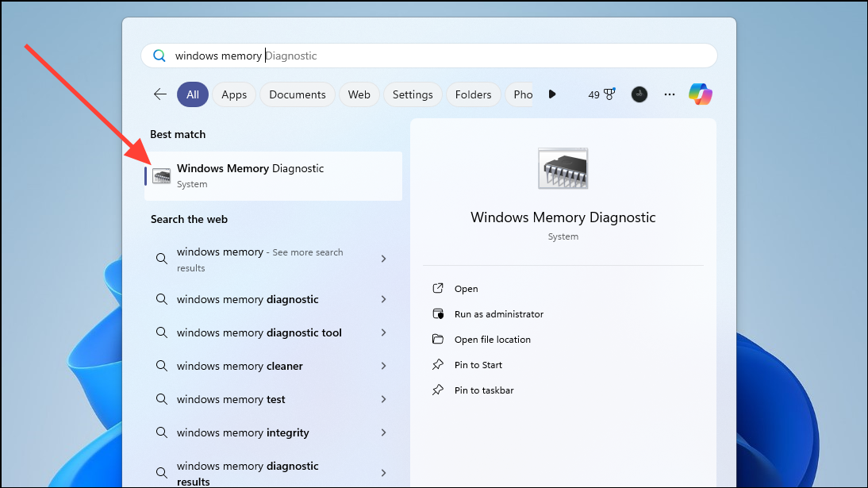Click the large memory chip icon preview
Image resolution: width=868 pixels, height=488 pixels.
coord(563,168)
